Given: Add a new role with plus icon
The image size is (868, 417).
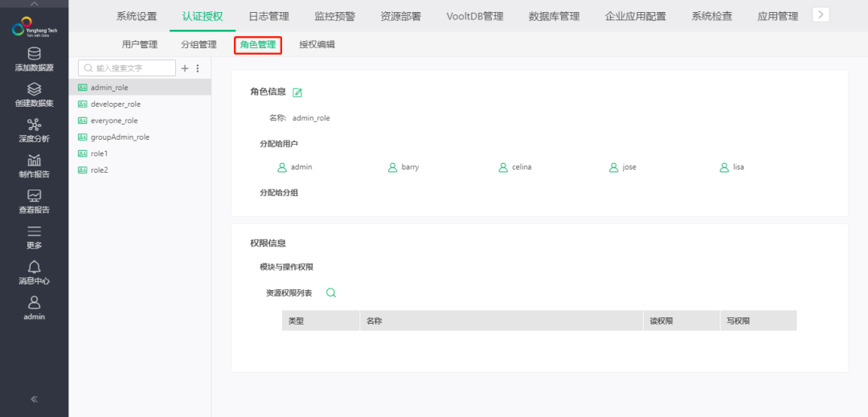Looking at the screenshot, I should 186,68.
